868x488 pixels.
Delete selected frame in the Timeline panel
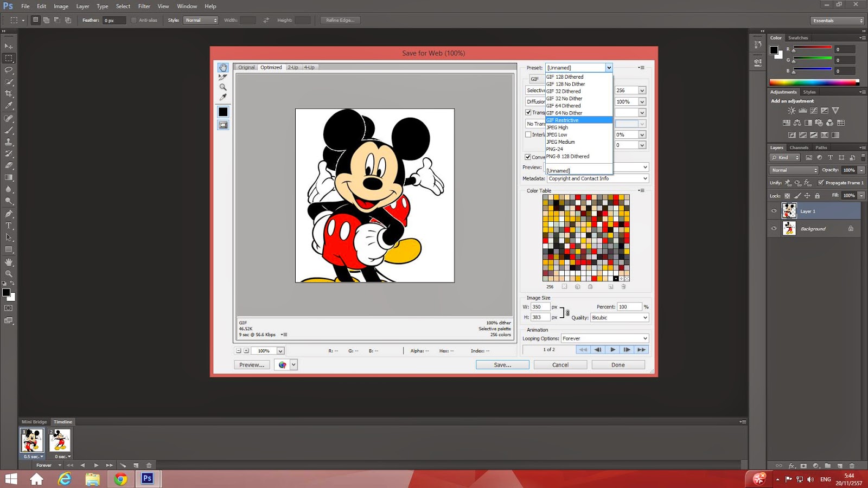click(x=149, y=465)
